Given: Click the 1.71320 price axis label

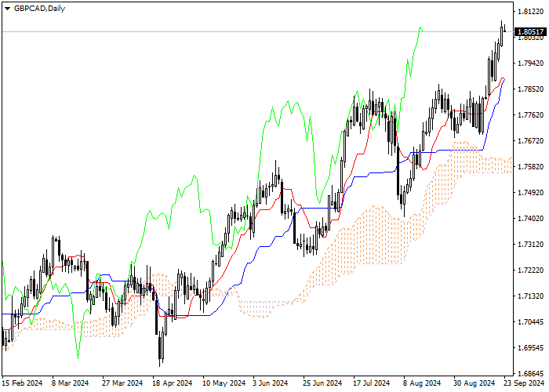Looking at the screenshot, I should [530, 296].
